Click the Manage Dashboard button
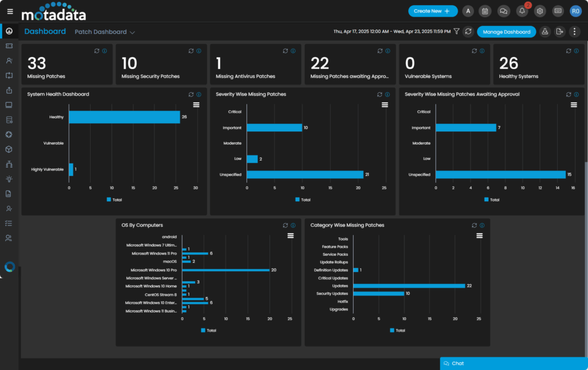This screenshot has height=370, width=588. (506, 32)
